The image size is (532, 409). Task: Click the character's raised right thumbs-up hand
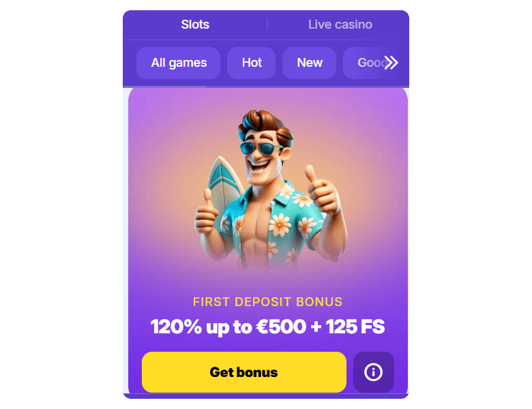[323, 190]
